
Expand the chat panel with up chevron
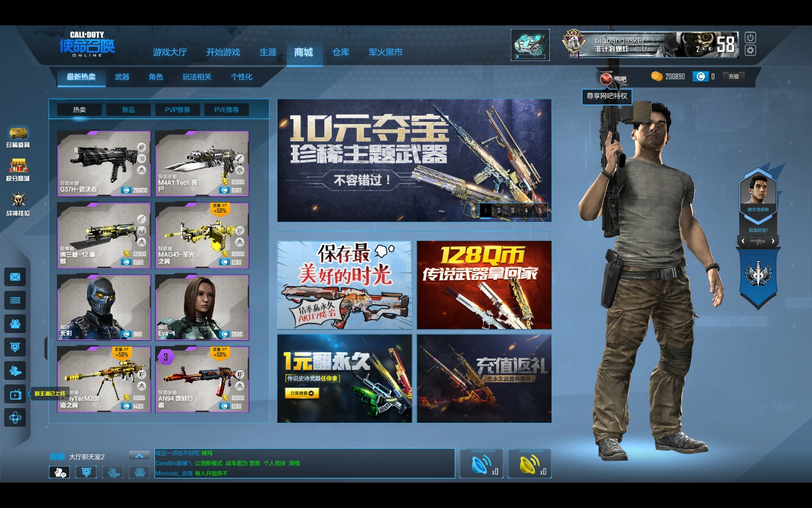[x=139, y=456]
